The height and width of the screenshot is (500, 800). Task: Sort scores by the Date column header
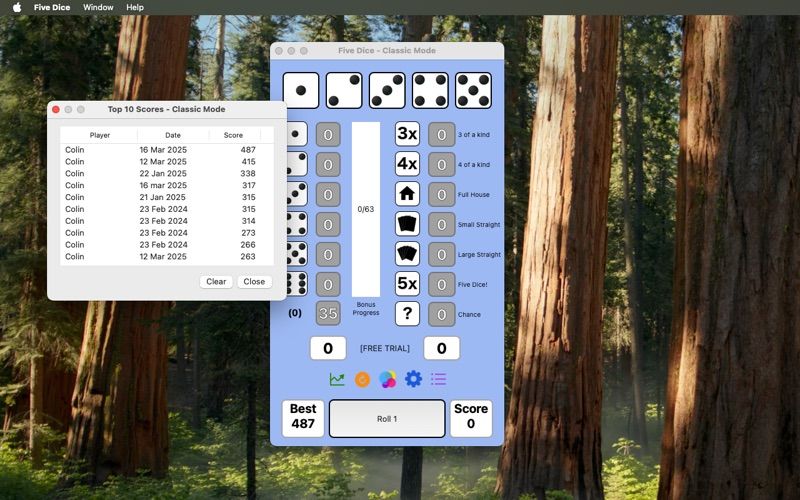point(173,135)
